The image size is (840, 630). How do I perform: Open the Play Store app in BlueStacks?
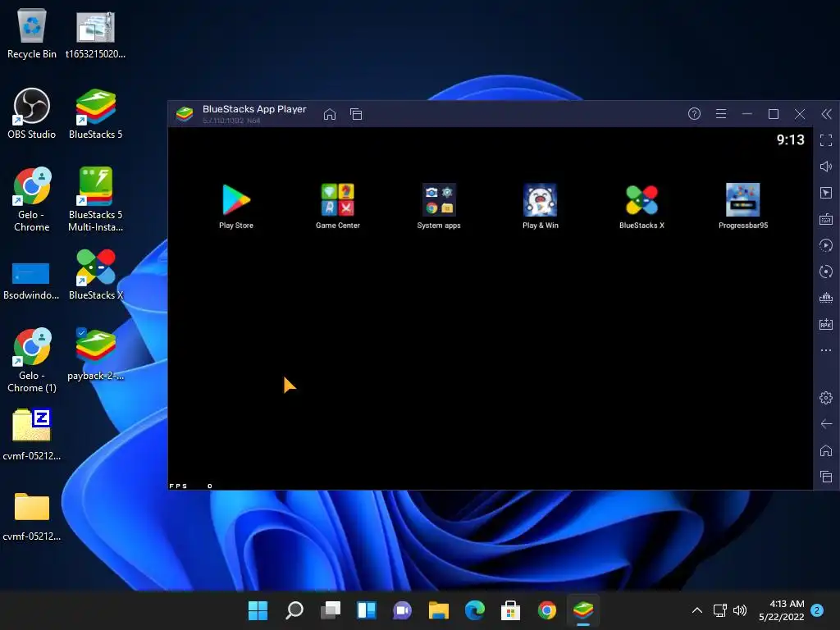click(236, 206)
